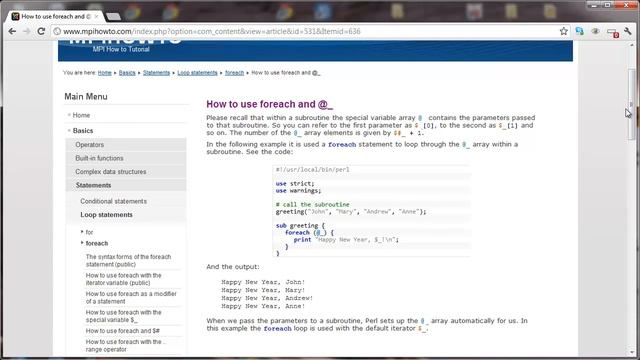Click the extension icon with the red badge
This screenshot has width=640, height=360.
tap(612, 32)
